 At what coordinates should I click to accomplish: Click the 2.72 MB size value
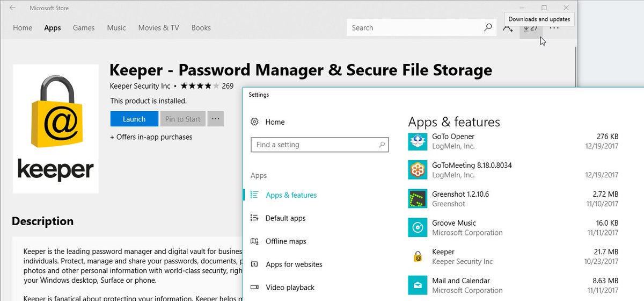coord(606,194)
